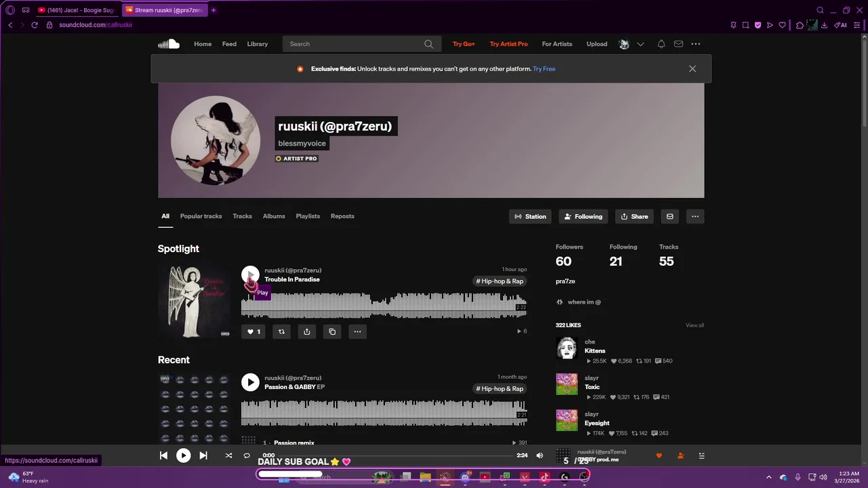Switch to the Albums tab
Screen dimensions: 868x488
pos(274,216)
